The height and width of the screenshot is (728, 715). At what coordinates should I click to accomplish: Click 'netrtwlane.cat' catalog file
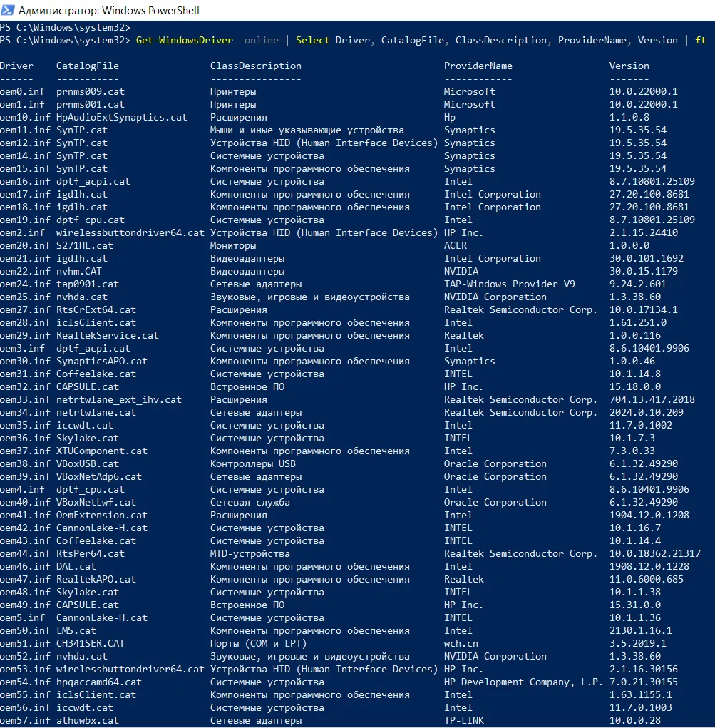point(96,413)
